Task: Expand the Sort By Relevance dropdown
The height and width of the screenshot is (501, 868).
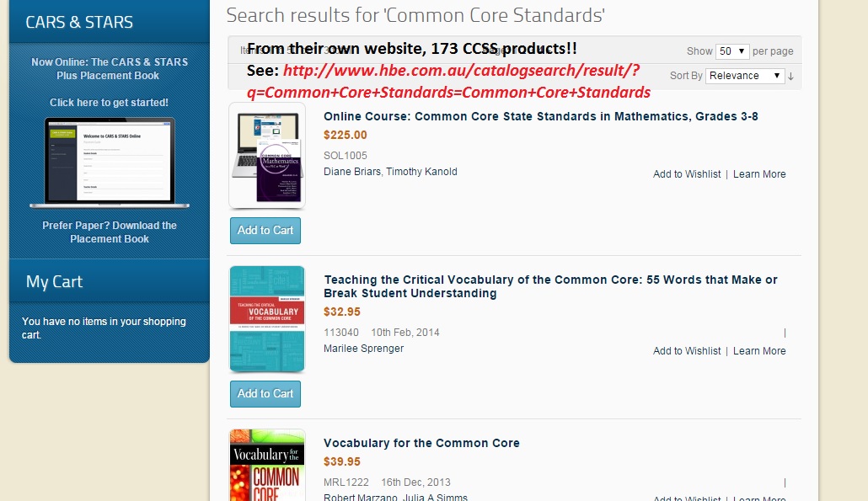Action: pos(745,76)
